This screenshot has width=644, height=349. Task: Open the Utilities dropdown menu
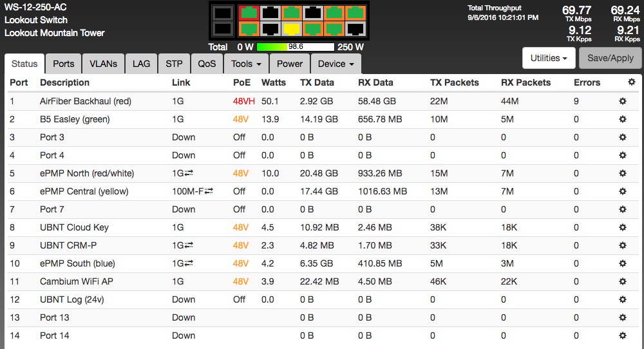[548, 58]
